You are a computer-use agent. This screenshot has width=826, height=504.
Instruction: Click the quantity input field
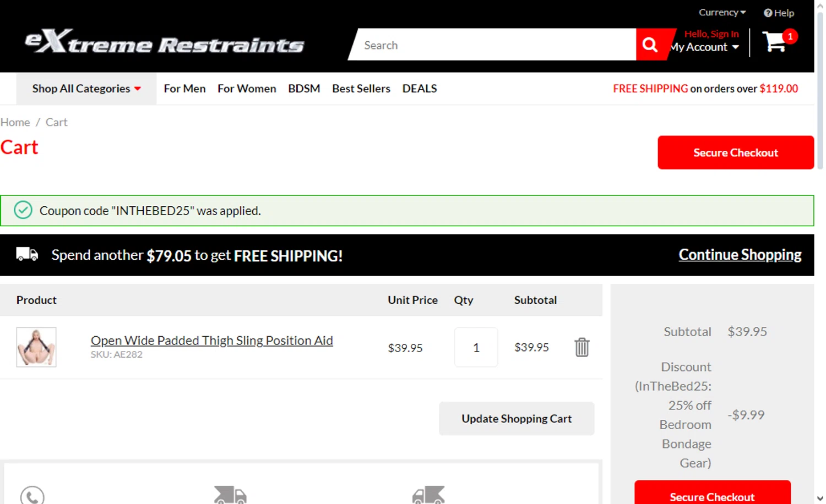pyautogui.click(x=476, y=347)
